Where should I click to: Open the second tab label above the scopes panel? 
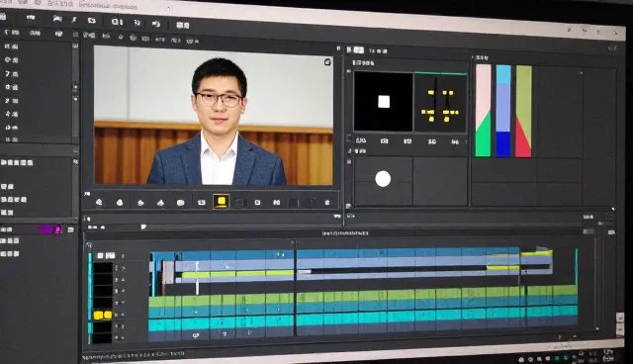pyautogui.click(x=379, y=51)
